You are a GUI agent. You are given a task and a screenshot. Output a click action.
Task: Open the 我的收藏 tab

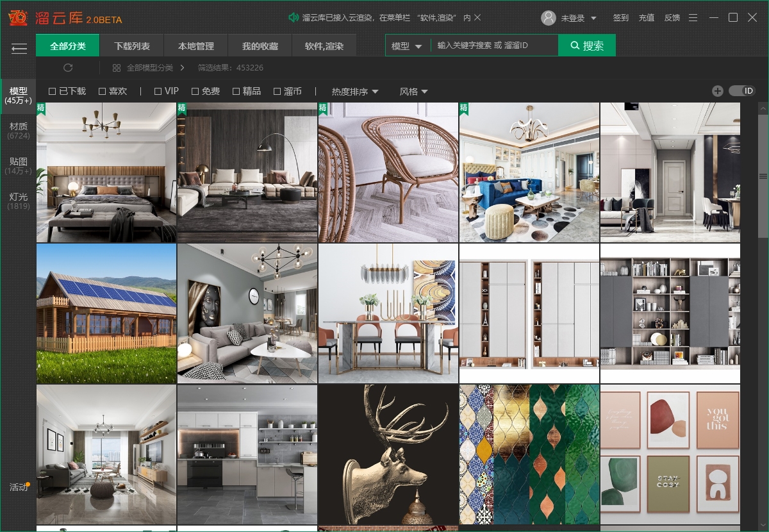260,46
